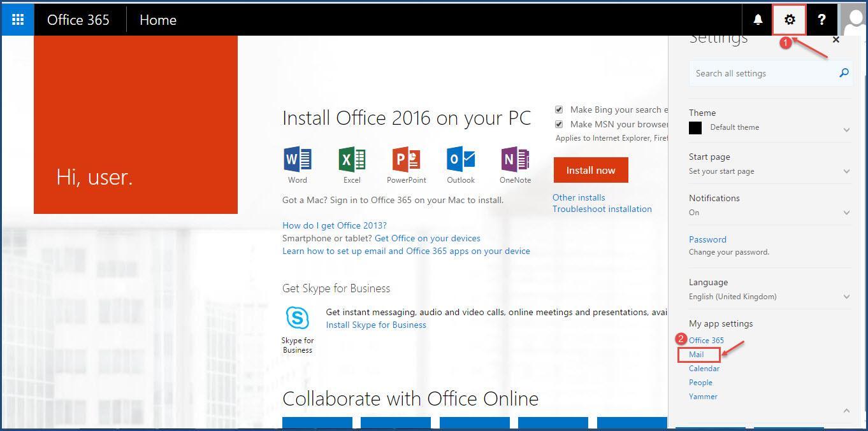This screenshot has height=431, width=868.
Task: Open Yammer app settings
Action: tap(703, 396)
